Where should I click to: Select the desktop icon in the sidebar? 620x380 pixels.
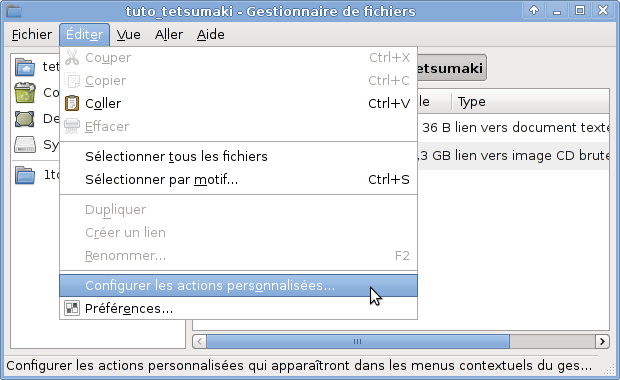25,119
